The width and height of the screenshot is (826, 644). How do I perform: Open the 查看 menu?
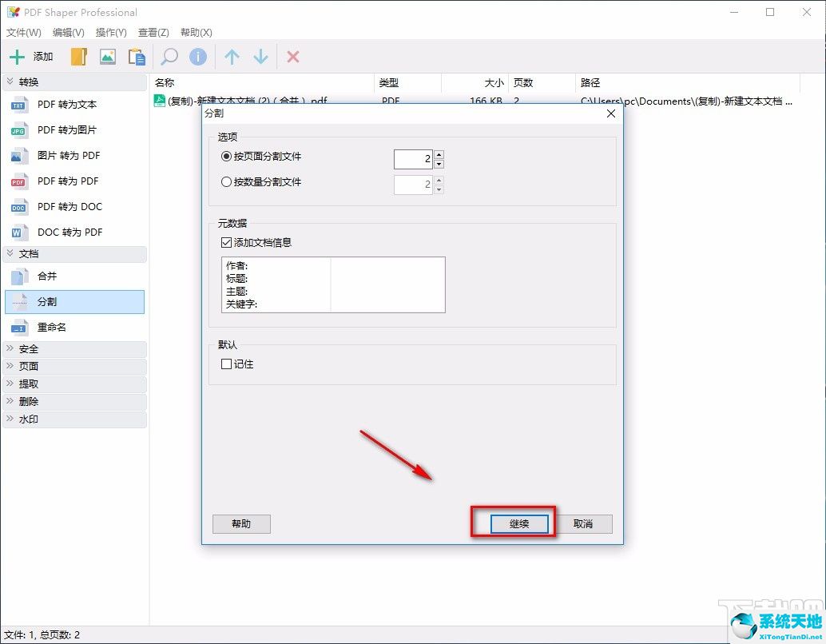(153, 33)
